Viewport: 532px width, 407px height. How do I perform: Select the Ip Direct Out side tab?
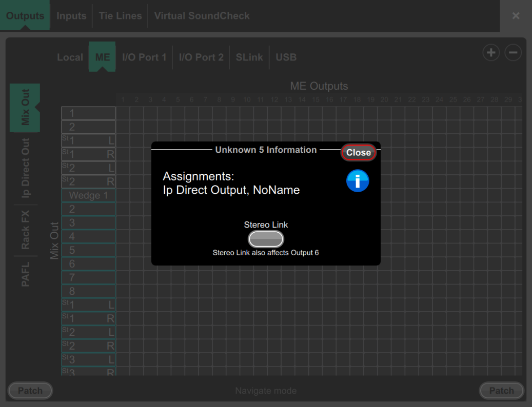pos(25,168)
